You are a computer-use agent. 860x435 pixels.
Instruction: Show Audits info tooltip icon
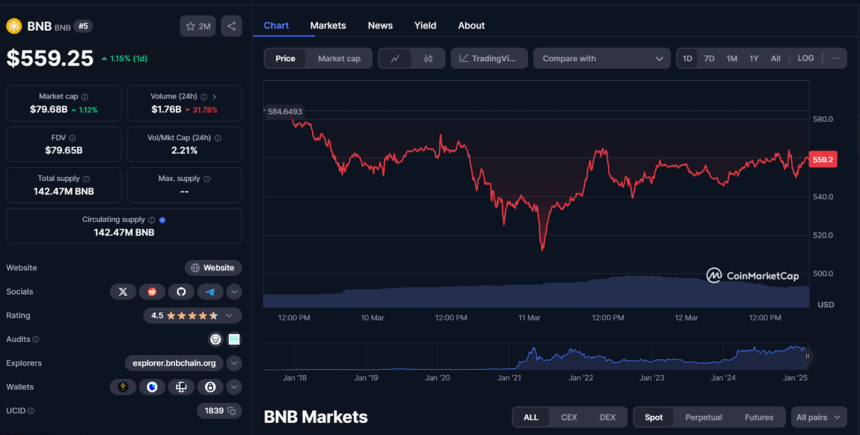coord(36,340)
